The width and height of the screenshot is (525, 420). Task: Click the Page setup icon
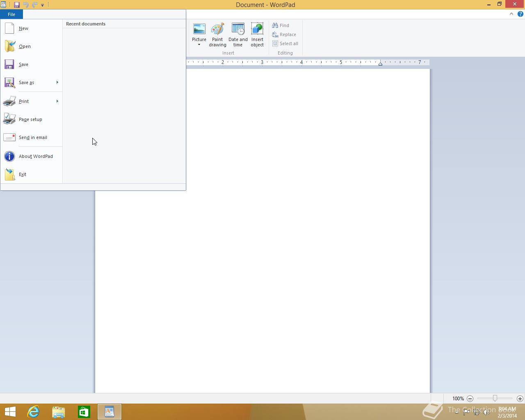tap(9, 119)
